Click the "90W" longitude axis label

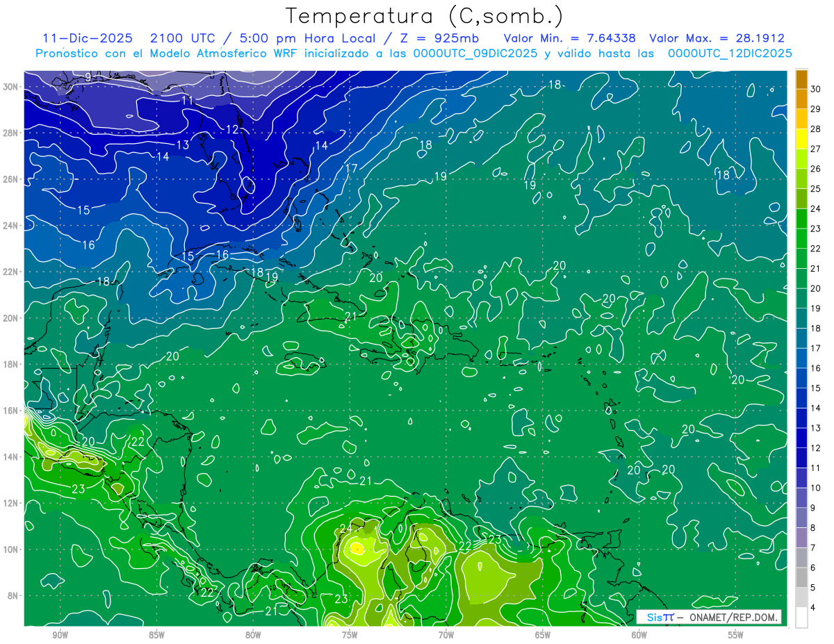click(x=60, y=635)
